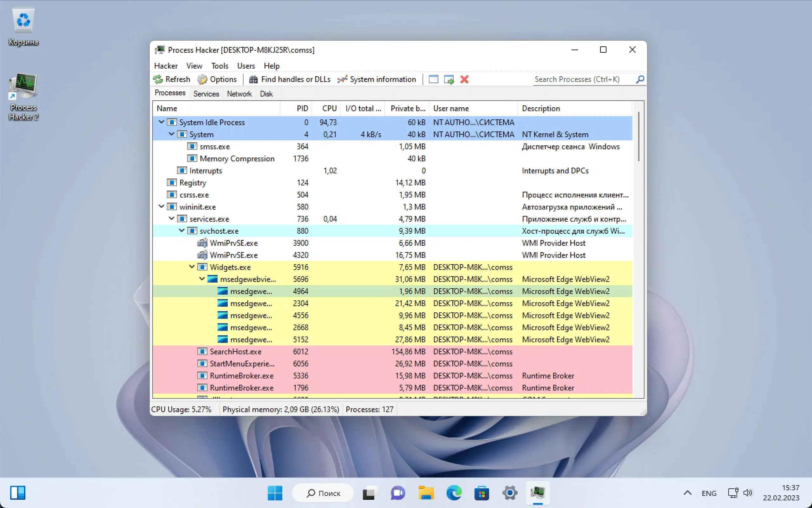Click the WmiPrvSE.exe 4320 icon
The height and width of the screenshot is (508, 812).
point(202,255)
